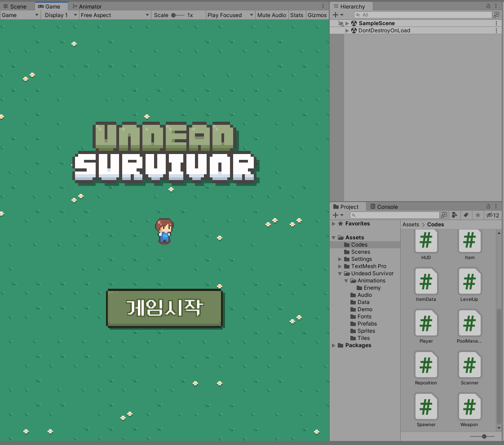Click Project search by type icon
This screenshot has height=445, width=504.
click(x=455, y=215)
